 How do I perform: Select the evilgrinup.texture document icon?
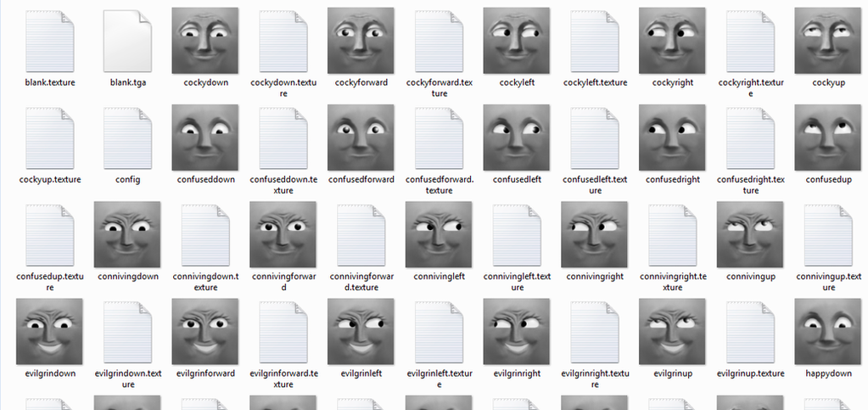coord(750,332)
